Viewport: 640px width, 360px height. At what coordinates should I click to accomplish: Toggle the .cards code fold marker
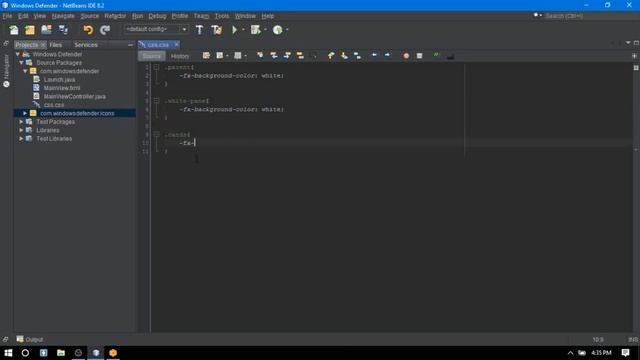(156, 134)
